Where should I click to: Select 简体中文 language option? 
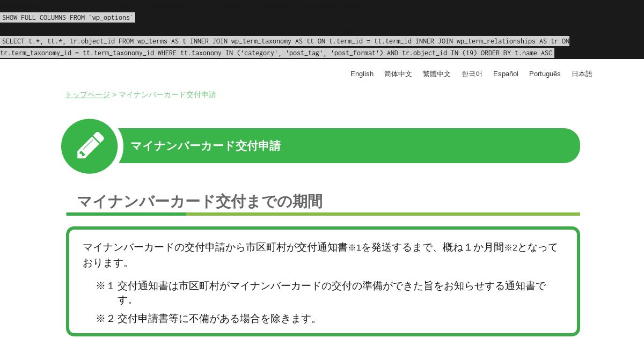(398, 74)
